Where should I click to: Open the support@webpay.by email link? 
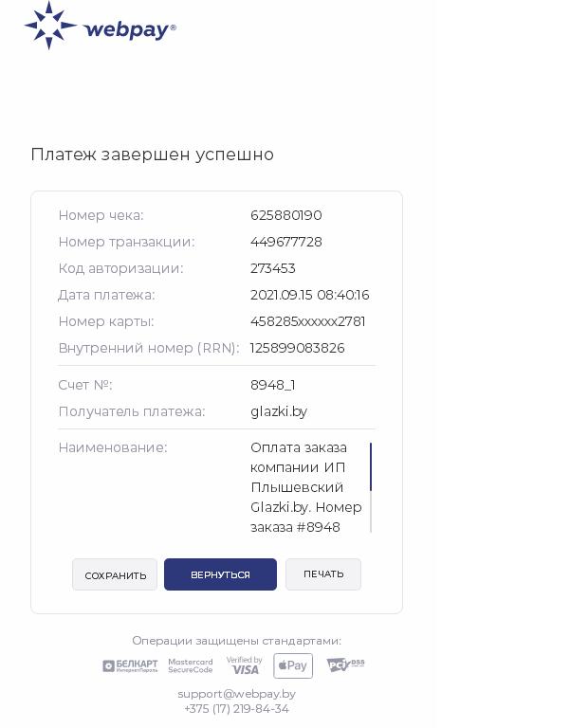pyautogui.click(x=236, y=694)
